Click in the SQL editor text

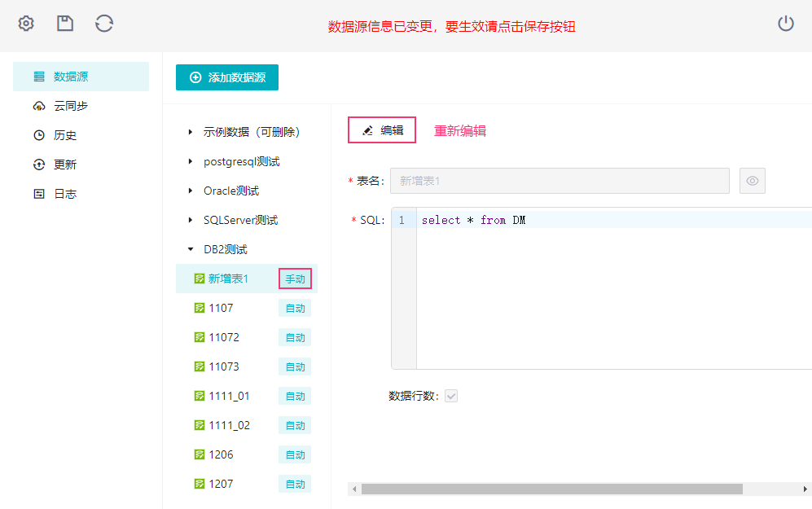(473, 220)
